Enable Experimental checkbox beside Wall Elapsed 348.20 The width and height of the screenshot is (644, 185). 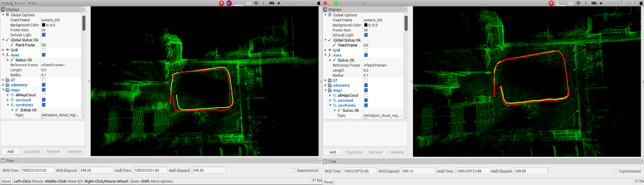[294, 170]
